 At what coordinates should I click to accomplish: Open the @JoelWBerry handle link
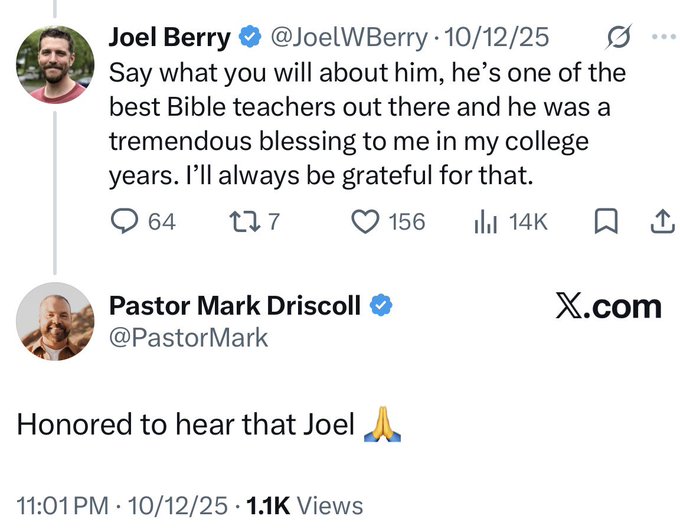[x=349, y=37]
